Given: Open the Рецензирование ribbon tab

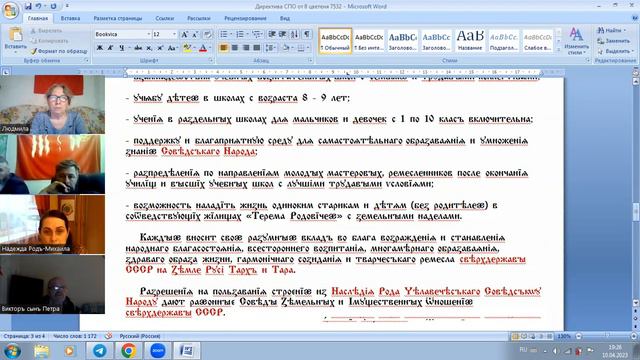Looking at the screenshot, I should pyautogui.click(x=245, y=18).
